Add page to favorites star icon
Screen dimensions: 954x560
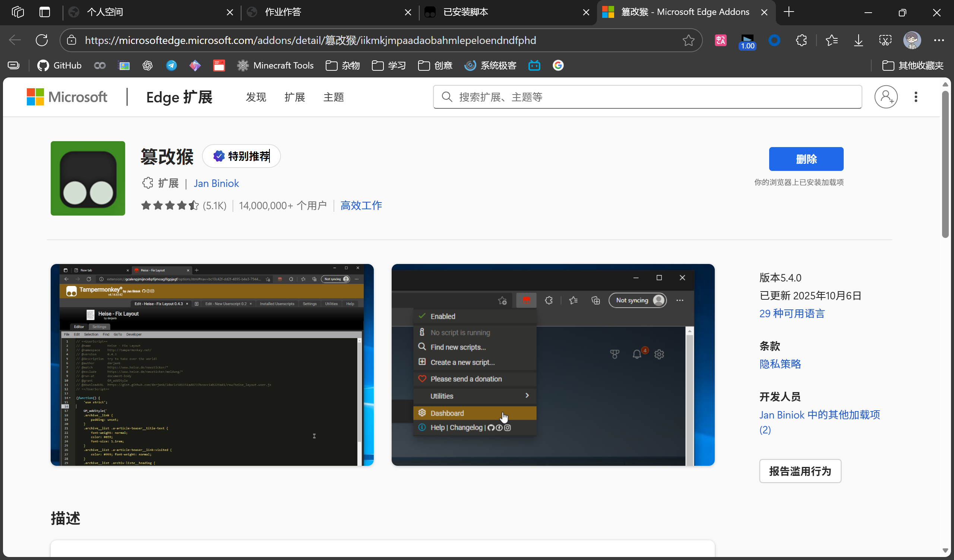pyautogui.click(x=688, y=40)
